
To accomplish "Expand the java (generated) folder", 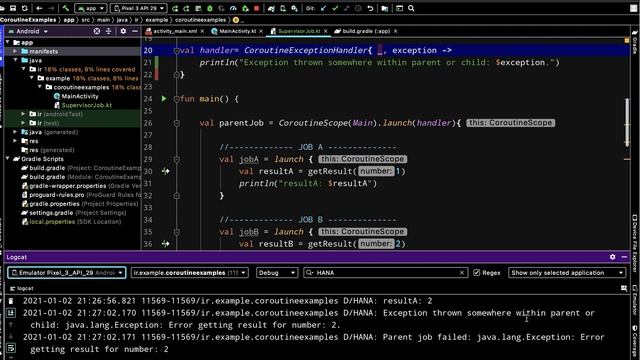I will [15, 132].
